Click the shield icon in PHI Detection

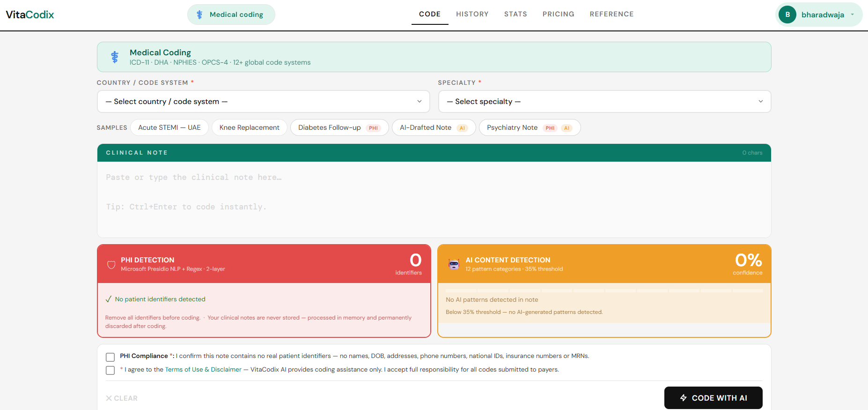(111, 265)
